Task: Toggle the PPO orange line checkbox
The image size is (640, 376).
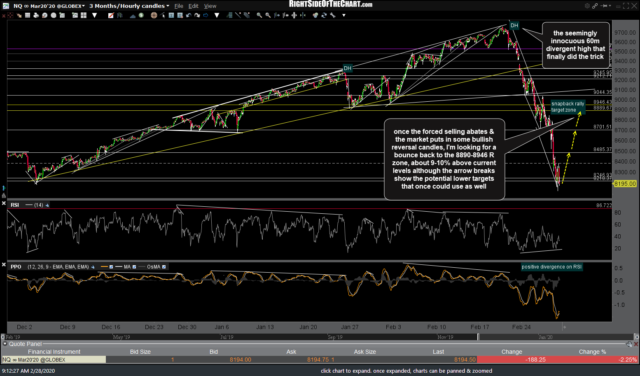Action: tap(111, 267)
